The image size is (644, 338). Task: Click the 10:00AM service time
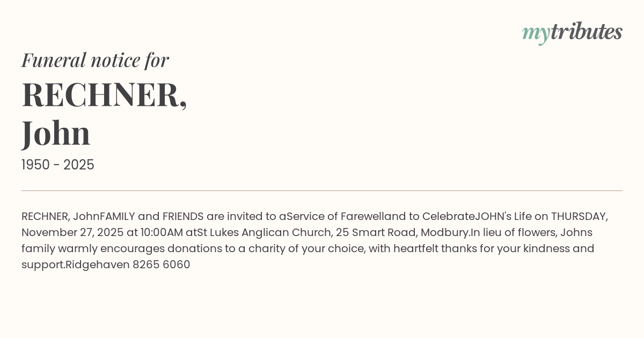[160, 233]
